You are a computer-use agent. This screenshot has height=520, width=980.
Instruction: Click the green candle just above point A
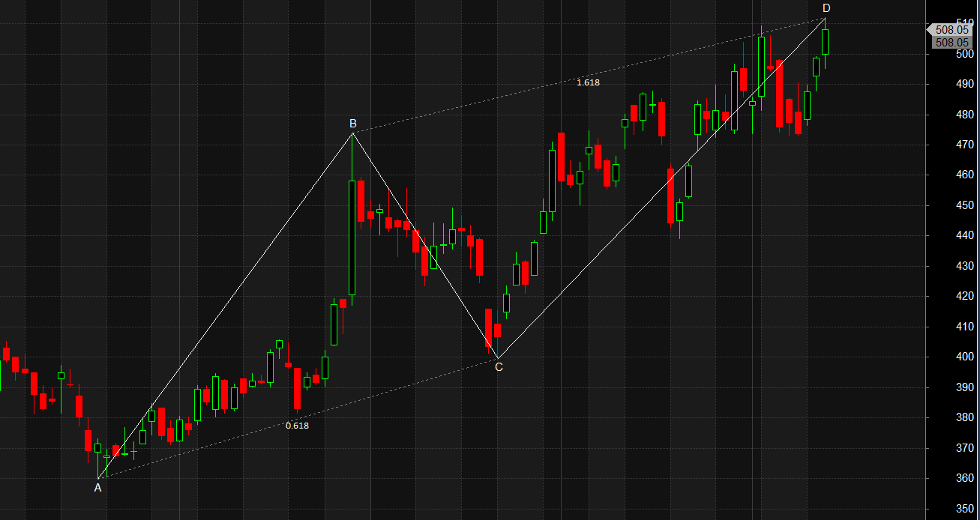click(97, 448)
